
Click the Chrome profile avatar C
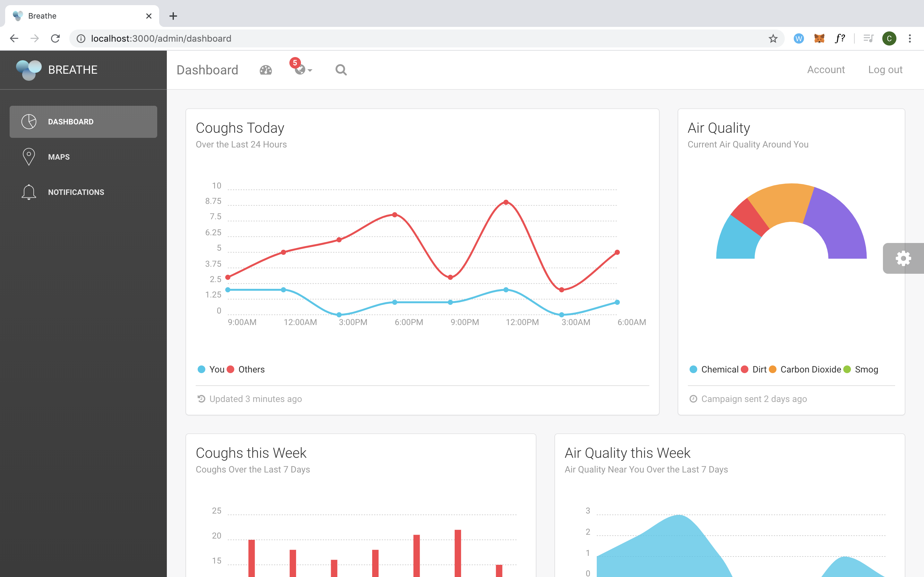pos(889,38)
